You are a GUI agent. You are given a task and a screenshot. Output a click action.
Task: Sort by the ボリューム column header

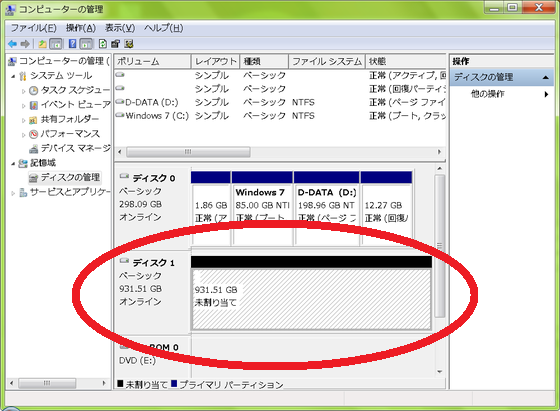[x=152, y=61]
